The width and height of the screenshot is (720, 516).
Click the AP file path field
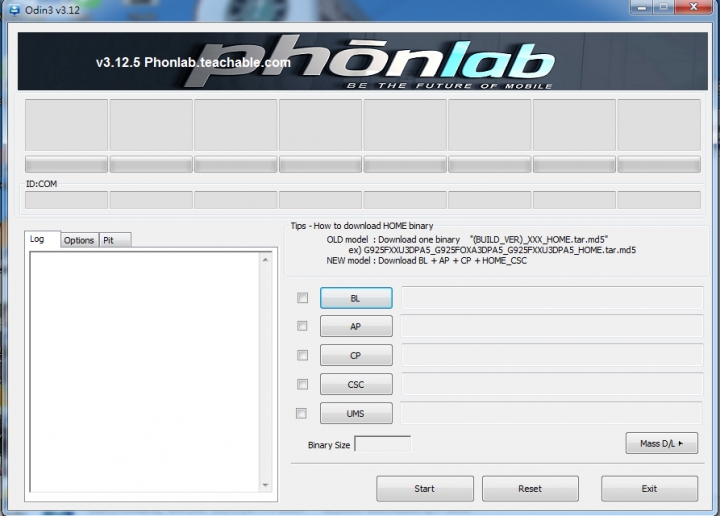(552, 326)
